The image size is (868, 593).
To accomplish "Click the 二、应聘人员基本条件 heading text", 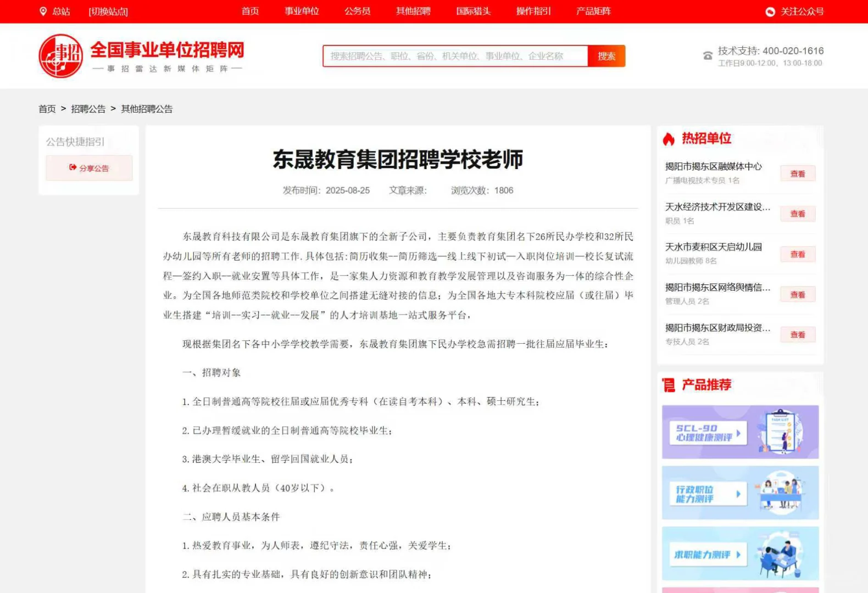I will click(x=231, y=517).
